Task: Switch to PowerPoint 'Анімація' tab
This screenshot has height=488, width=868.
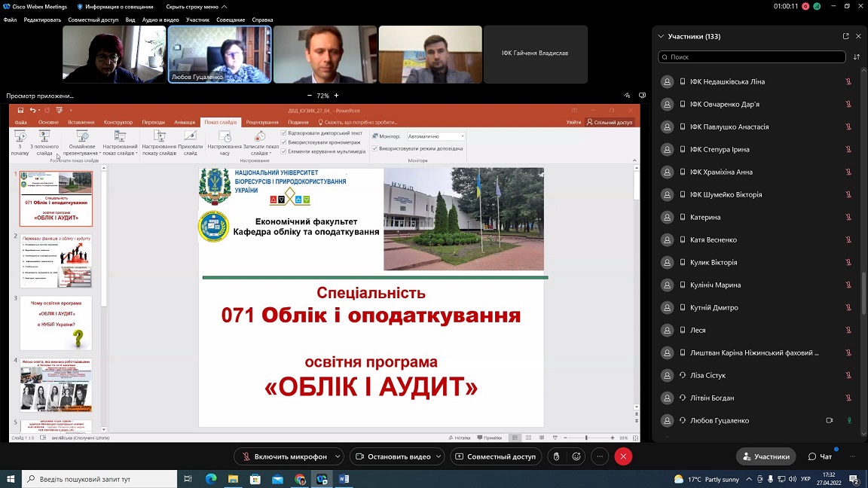Action: point(185,122)
